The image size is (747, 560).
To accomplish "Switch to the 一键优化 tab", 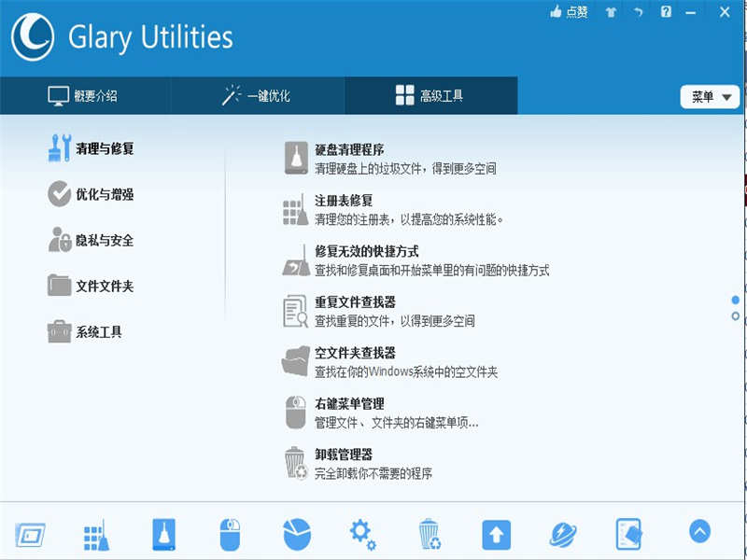I will (x=256, y=96).
